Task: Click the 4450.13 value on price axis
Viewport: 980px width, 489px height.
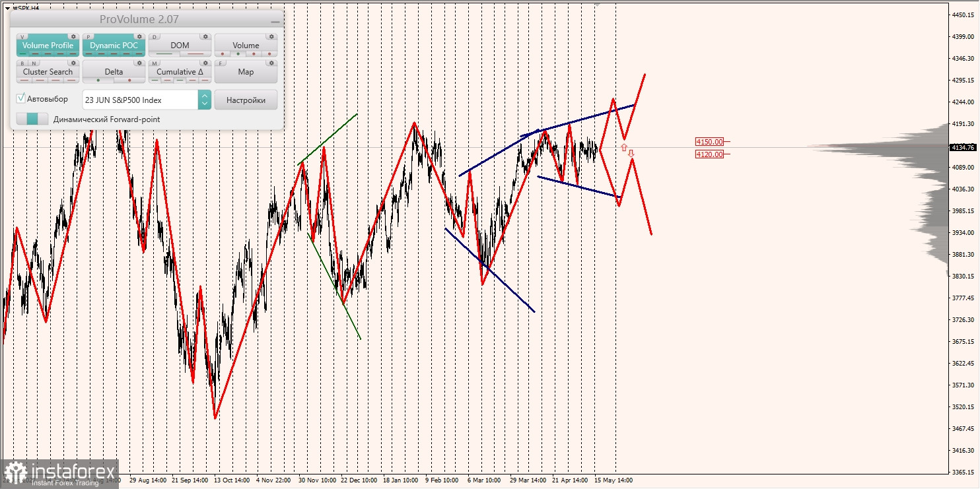Action: tap(963, 15)
